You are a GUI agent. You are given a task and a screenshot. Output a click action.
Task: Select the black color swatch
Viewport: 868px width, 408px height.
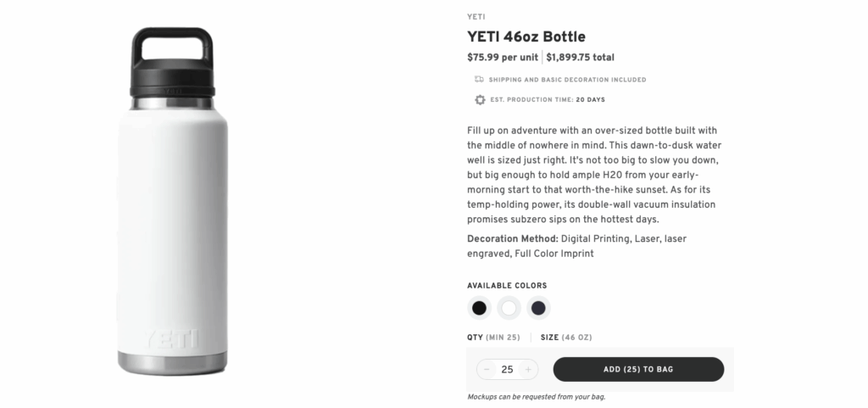point(479,308)
